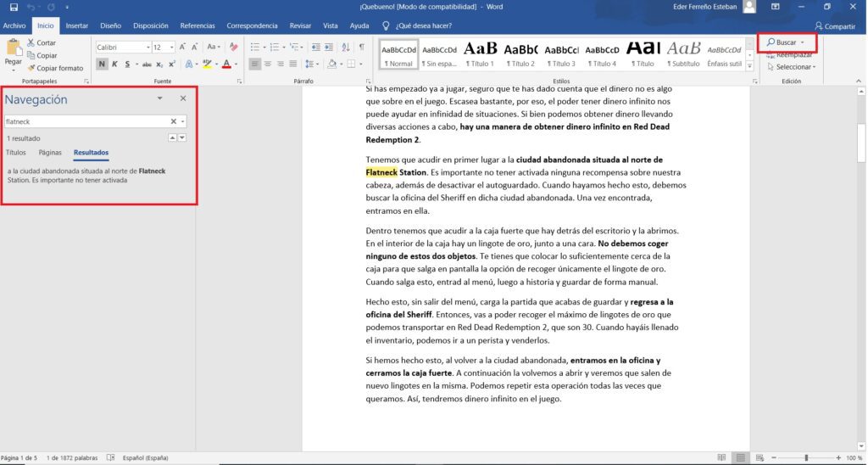Click the Reemplazar button
Screen dimensions: 868x465
tap(790, 55)
